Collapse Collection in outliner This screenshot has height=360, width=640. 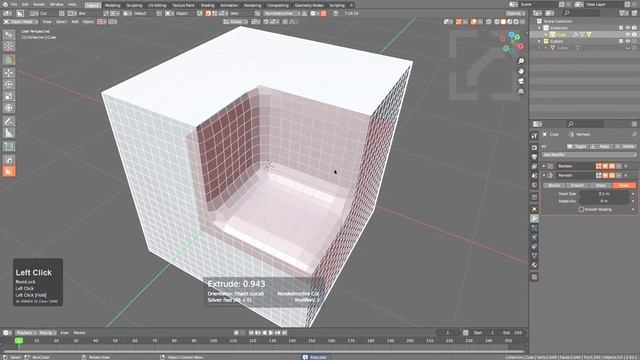click(539, 28)
